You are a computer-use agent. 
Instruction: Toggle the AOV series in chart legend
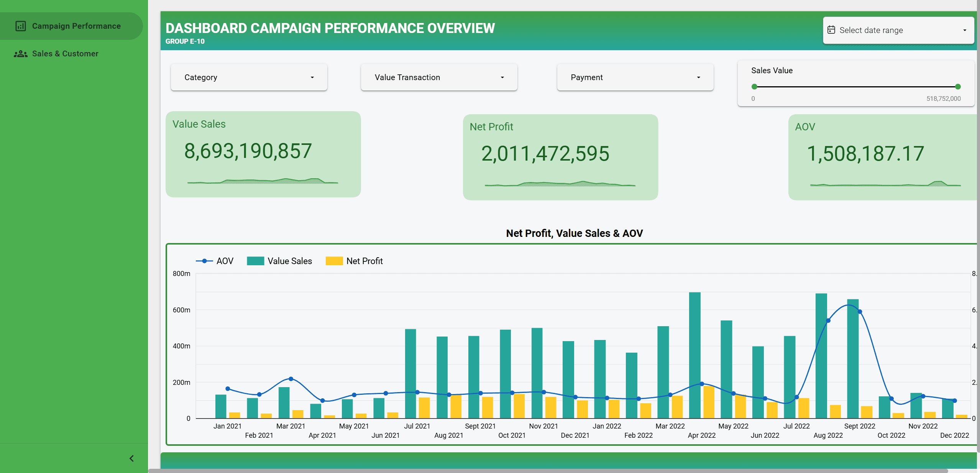pos(215,261)
